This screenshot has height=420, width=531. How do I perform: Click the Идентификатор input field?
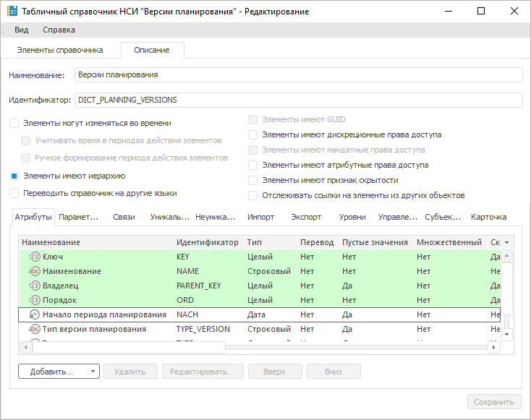pyautogui.click(x=297, y=100)
